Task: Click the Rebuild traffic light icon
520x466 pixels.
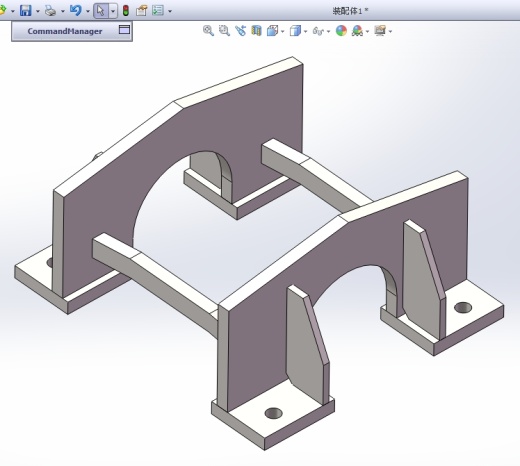Action: pyautogui.click(x=126, y=11)
